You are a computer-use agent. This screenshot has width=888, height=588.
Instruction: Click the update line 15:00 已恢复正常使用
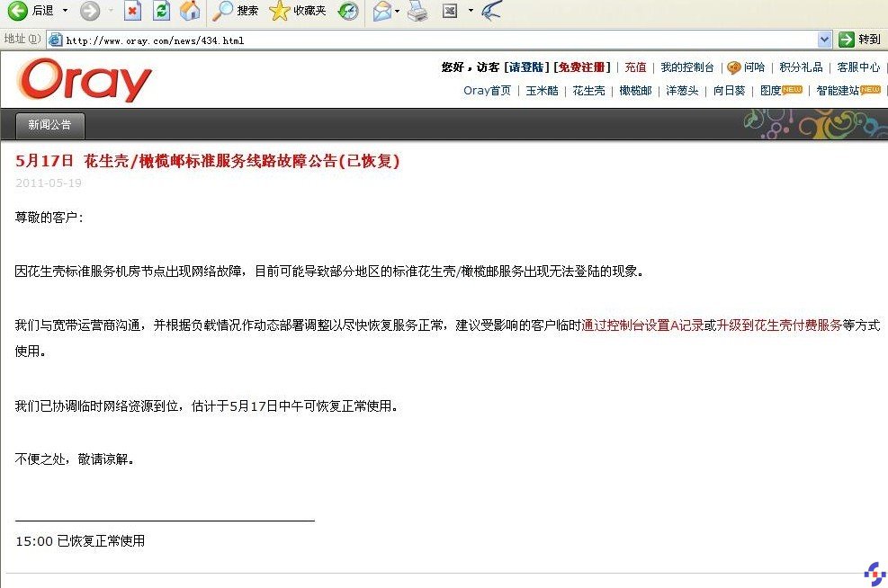(x=80, y=541)
